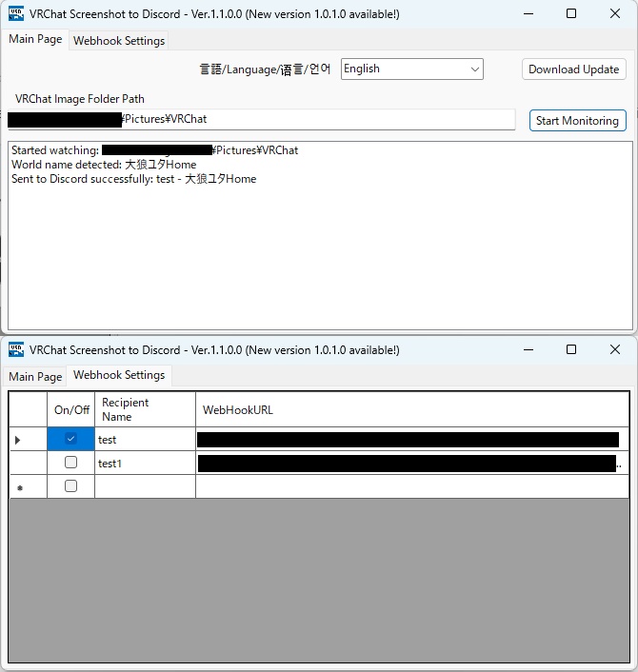
Task: Maximize the bottom window
Action: [x=571, y=349]
